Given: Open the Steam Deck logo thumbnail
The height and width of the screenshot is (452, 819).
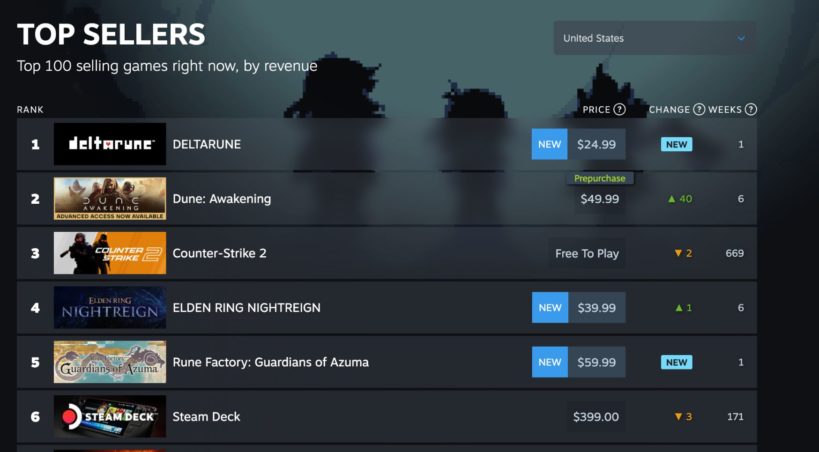Looking at the screenshot, I should coord(110,417).
